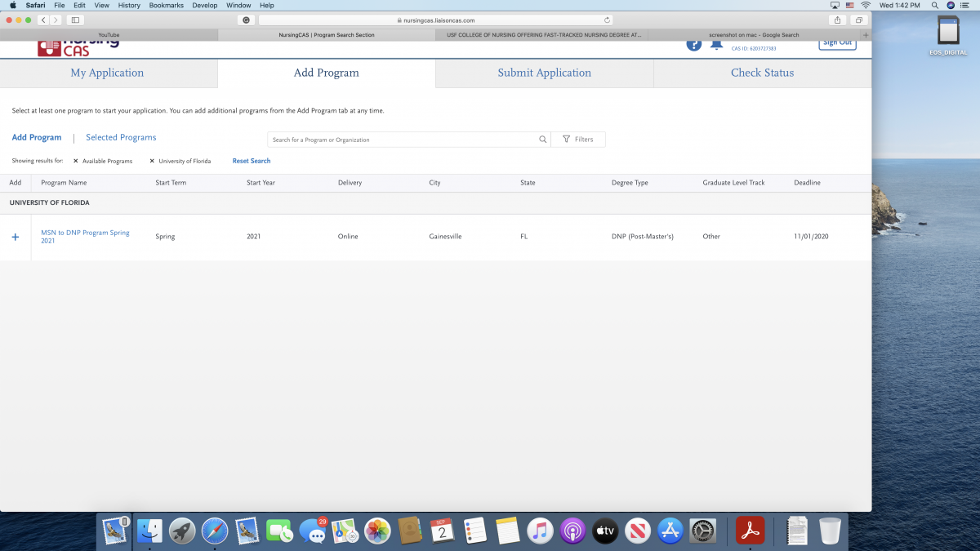The width and height of the screenshot is (980, 551).
Task: Click the Deadline column header
Action: pos(807,183)
